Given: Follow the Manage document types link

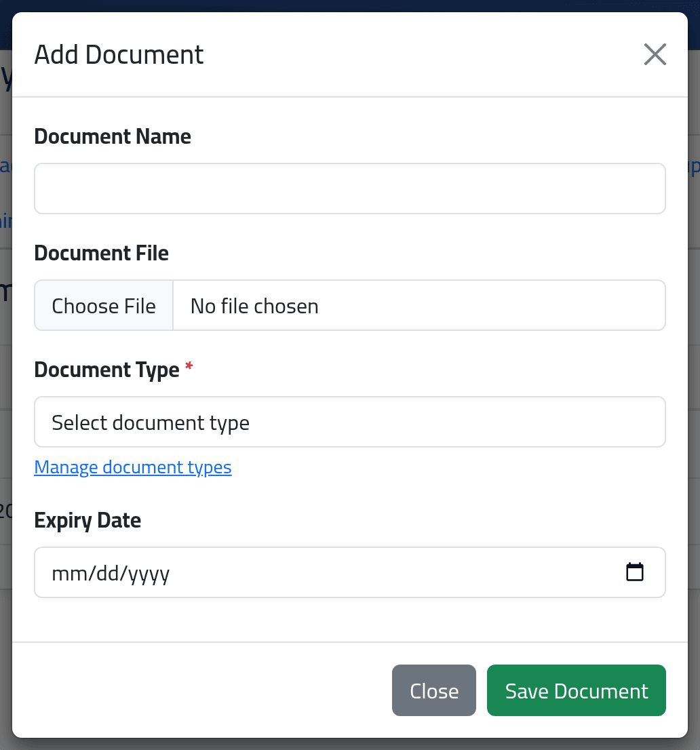Looking at the screenshot, I should (133, 467).
